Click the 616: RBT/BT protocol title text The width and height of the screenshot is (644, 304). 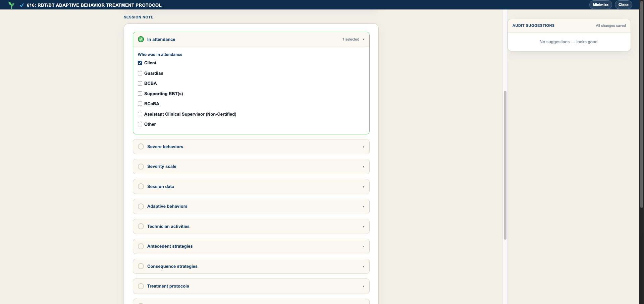(x=94, y=5)
